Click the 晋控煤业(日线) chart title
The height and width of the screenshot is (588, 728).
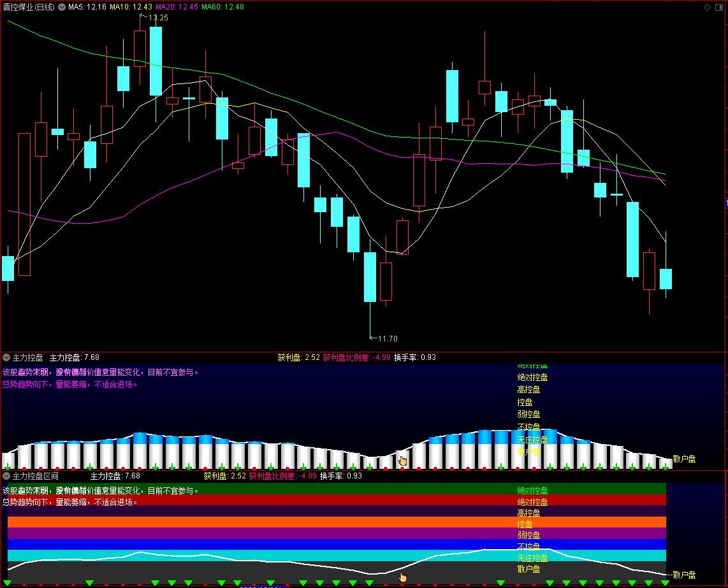[29, 7]
